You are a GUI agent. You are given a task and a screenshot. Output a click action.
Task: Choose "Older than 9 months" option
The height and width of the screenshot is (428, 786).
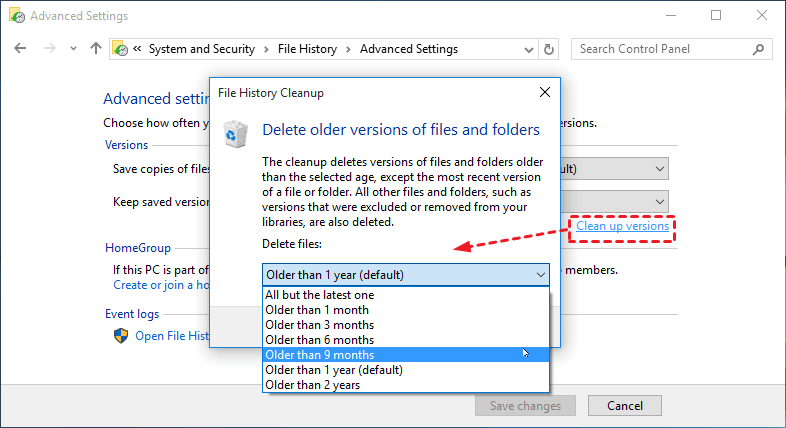320,355
